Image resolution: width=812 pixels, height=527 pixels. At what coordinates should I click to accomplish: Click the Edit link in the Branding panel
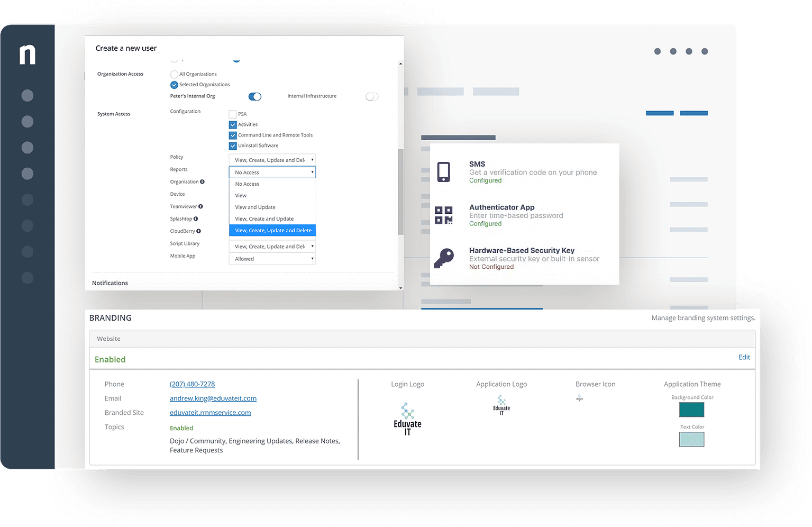point(744,357)
